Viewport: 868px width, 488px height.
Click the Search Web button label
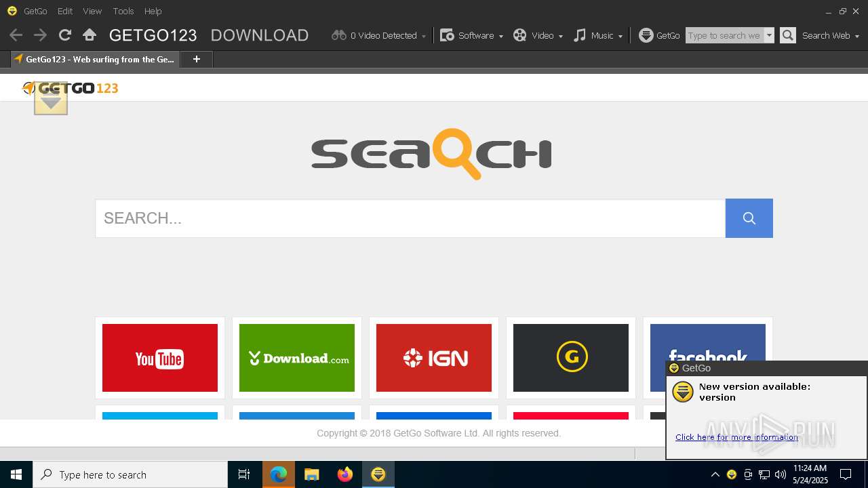826,35
